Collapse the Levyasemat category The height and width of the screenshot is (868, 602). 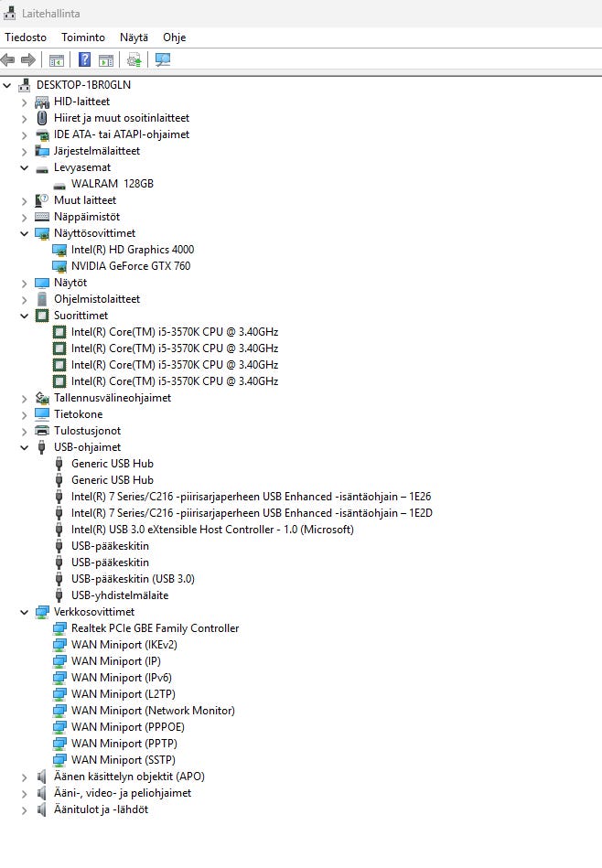25,167
